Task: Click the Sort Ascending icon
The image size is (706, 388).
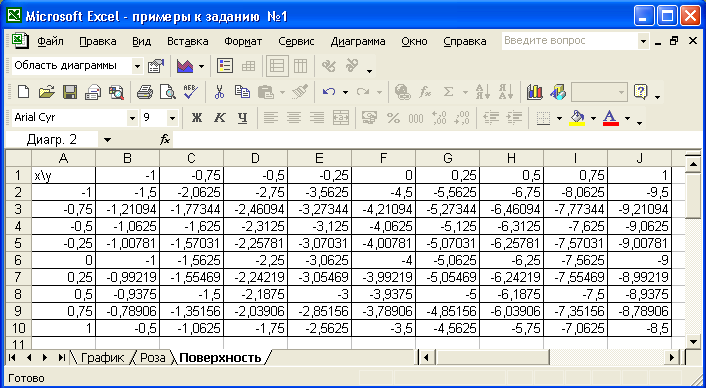Action: tap(483, 92)
